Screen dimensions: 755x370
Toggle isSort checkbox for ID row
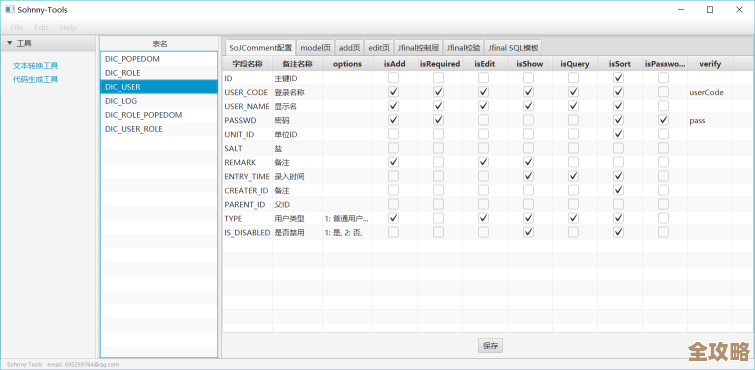[619, 77]
